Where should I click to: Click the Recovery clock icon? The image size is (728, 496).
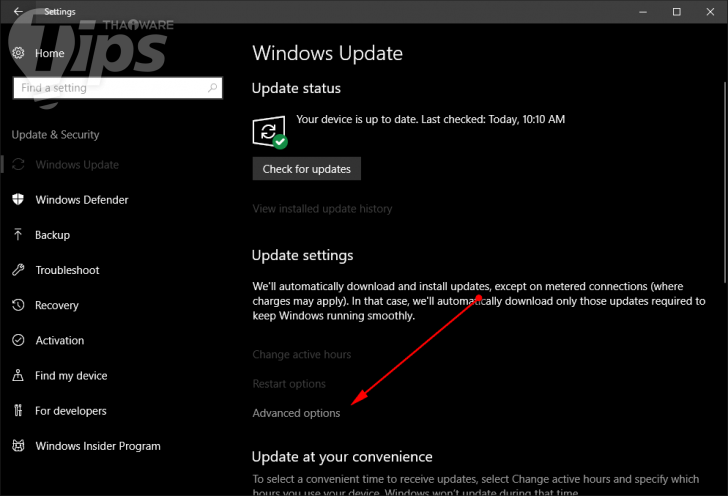tap(18, 305)
